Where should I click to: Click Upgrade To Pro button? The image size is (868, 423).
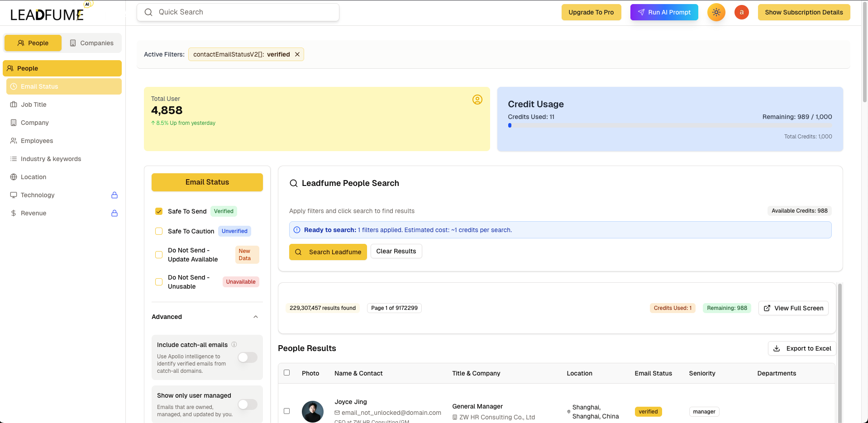point(591,12)
